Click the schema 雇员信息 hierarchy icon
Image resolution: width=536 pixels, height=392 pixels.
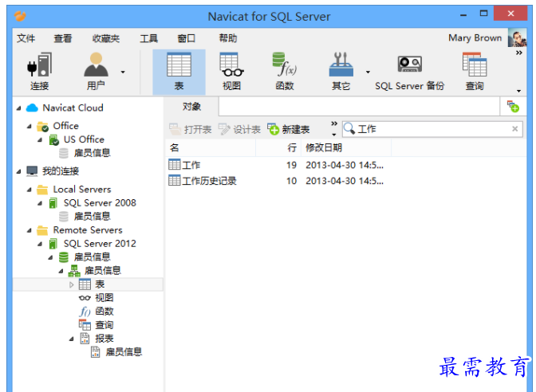[74, 271]
